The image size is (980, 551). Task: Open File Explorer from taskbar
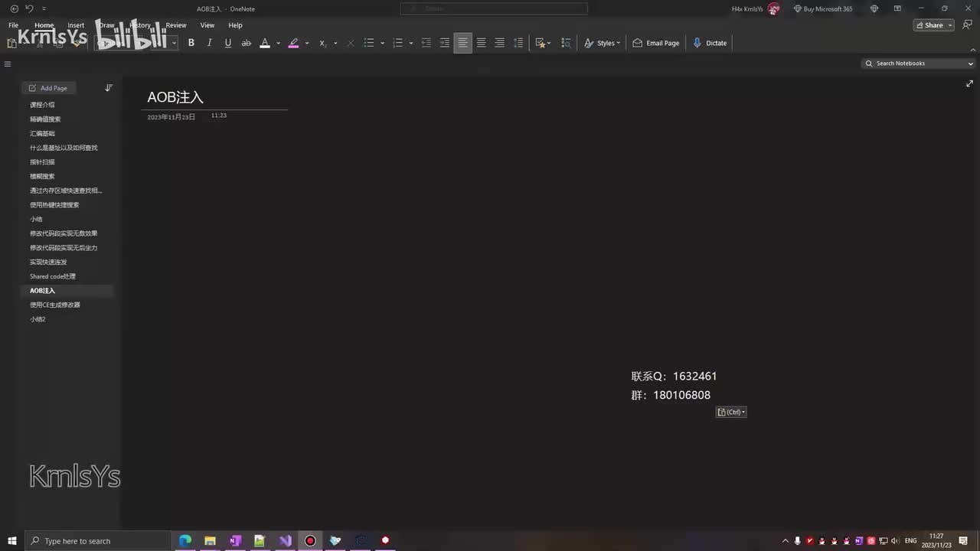(210, 541)
